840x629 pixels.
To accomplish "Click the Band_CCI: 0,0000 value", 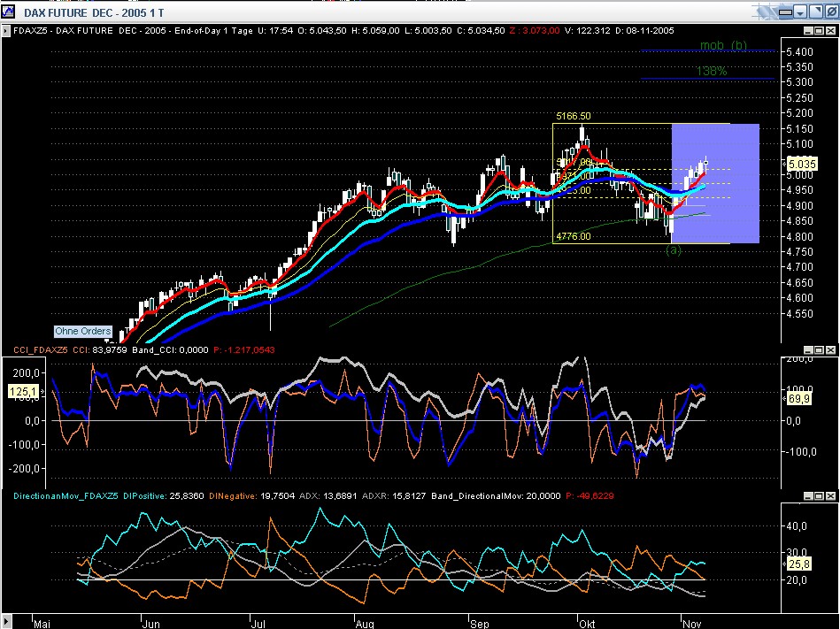I will (170, 350).
